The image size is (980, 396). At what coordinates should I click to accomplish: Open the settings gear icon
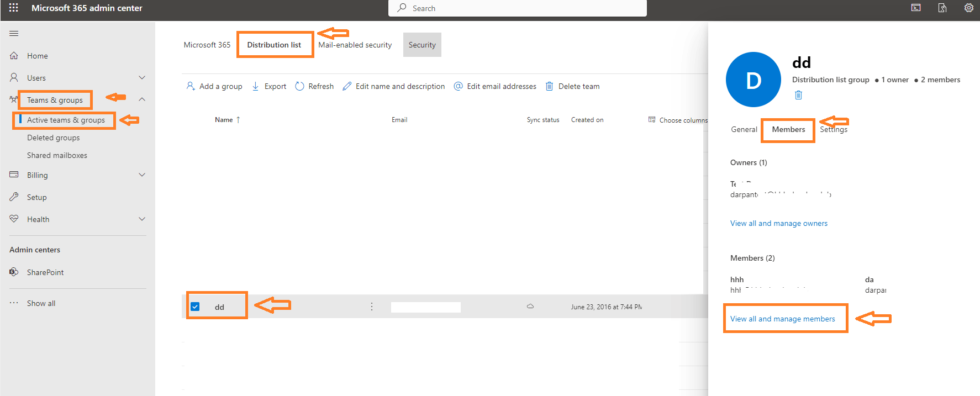[x=969, y=8]
